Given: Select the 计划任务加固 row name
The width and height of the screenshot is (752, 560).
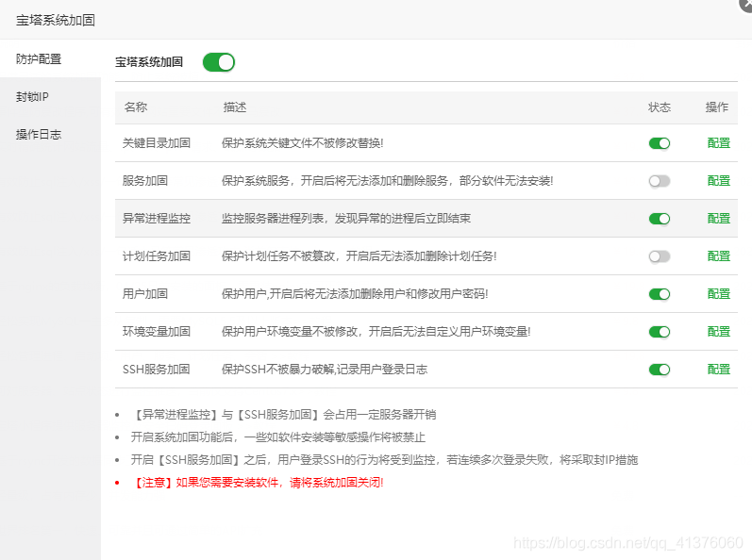Looking at the screenshot, I should pos(157,256).
